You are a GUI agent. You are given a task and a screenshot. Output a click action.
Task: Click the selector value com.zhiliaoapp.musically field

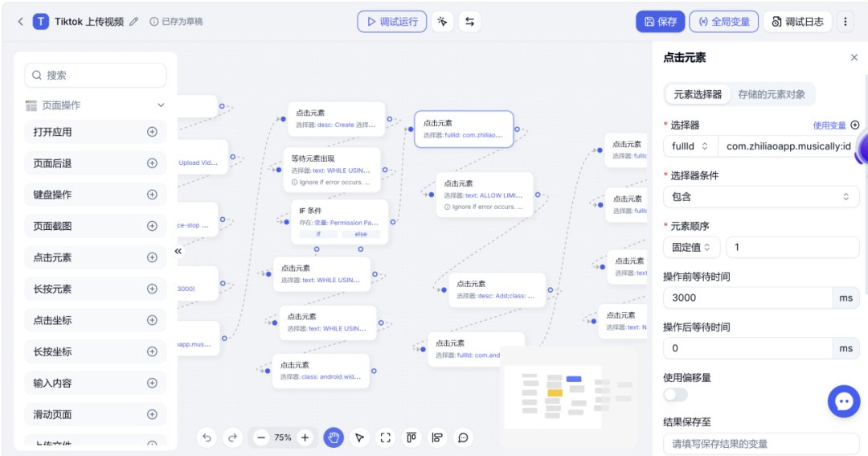788,146
